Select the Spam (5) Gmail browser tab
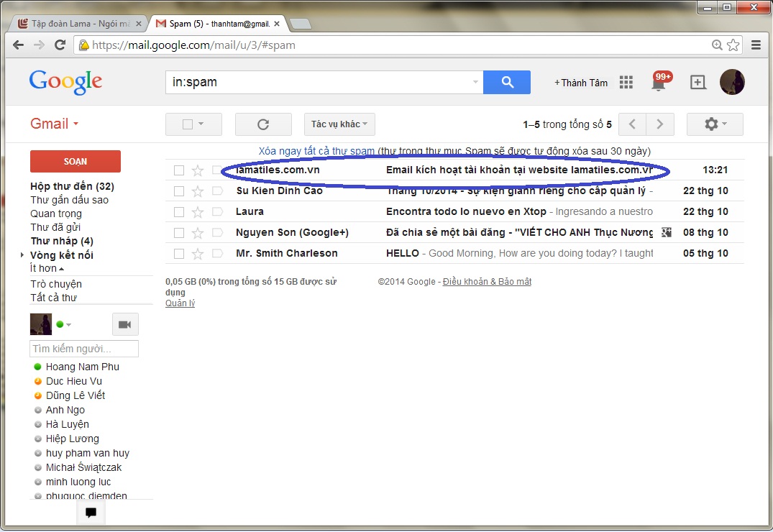This screenshot has height=532, width=773. coord(218,23)
